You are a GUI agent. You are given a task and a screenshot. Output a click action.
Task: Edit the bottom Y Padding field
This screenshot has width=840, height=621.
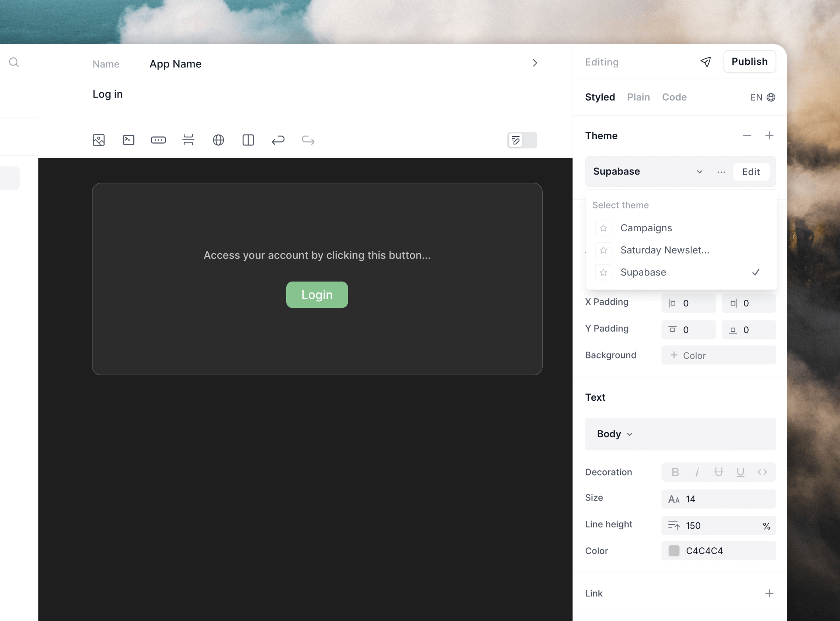coord(749,330)
